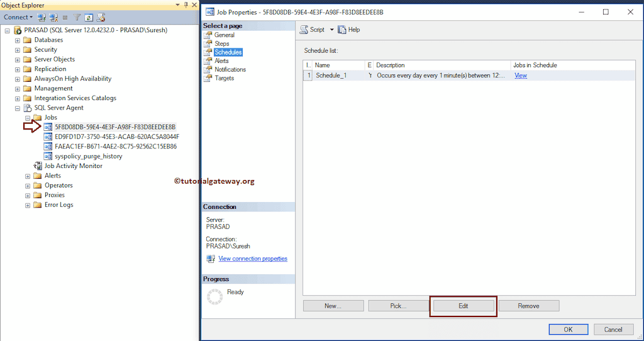Image resolution: width=644 pixels, height=341 pixels.
Task: Click the Stop square toolbar icon
Action: [x=65, y=17]
